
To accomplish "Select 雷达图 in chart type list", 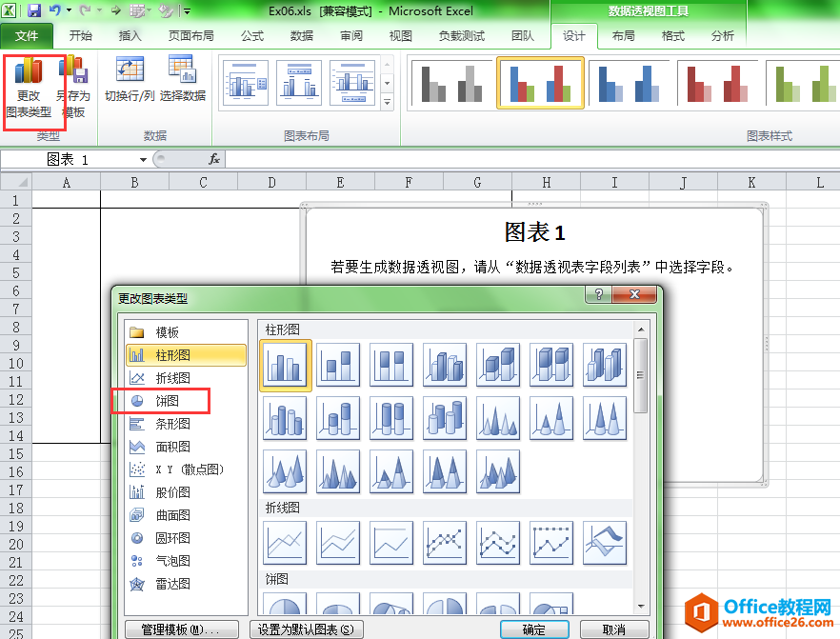I will click(x=186, y=584).
